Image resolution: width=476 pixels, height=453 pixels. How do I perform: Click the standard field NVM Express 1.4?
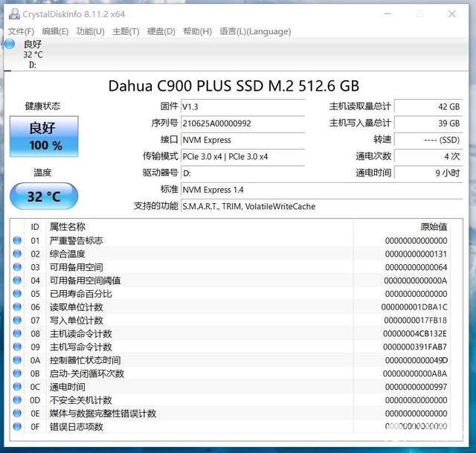322,190
